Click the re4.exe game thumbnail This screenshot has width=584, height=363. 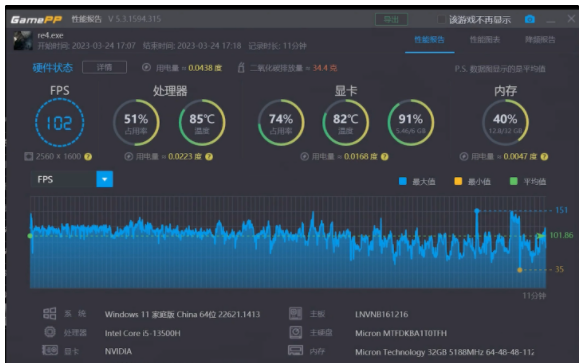pyautogui.click(x=23, y=41)
